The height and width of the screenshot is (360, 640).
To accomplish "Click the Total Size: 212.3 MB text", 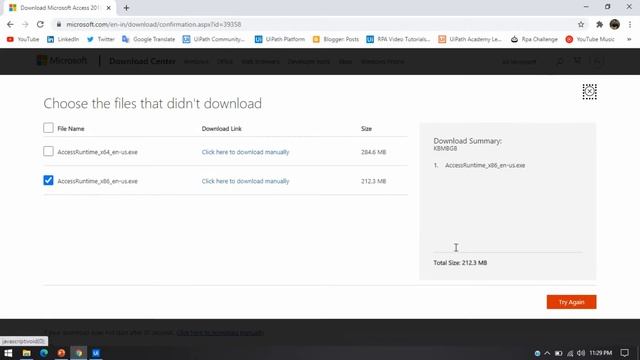I will click(460, 262).
